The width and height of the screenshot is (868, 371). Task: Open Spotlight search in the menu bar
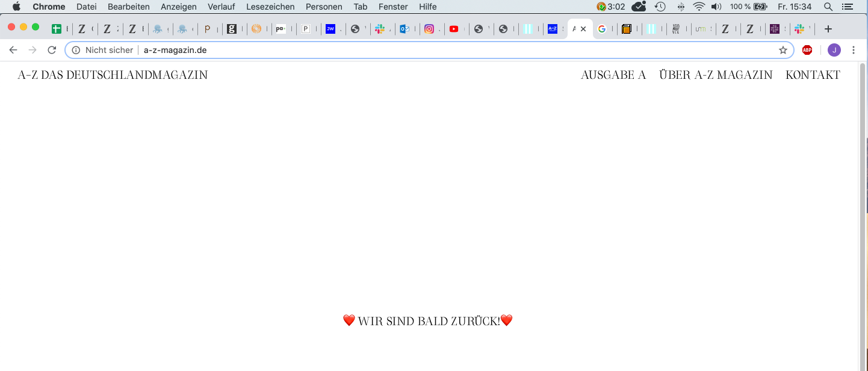pos(828,7)
